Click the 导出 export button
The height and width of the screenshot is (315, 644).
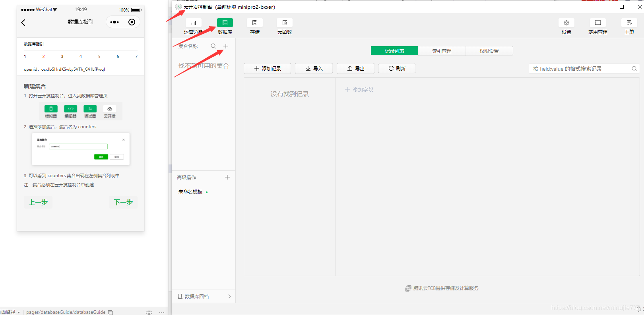[356, 68]
